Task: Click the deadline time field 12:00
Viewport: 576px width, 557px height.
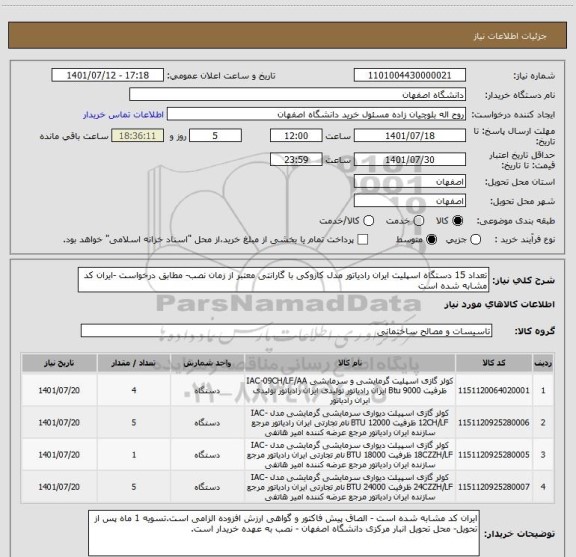Action: 296,136
